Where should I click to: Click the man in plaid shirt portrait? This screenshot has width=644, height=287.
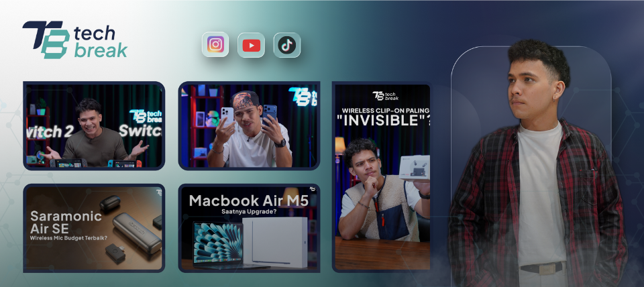click(x=537, y=164)
